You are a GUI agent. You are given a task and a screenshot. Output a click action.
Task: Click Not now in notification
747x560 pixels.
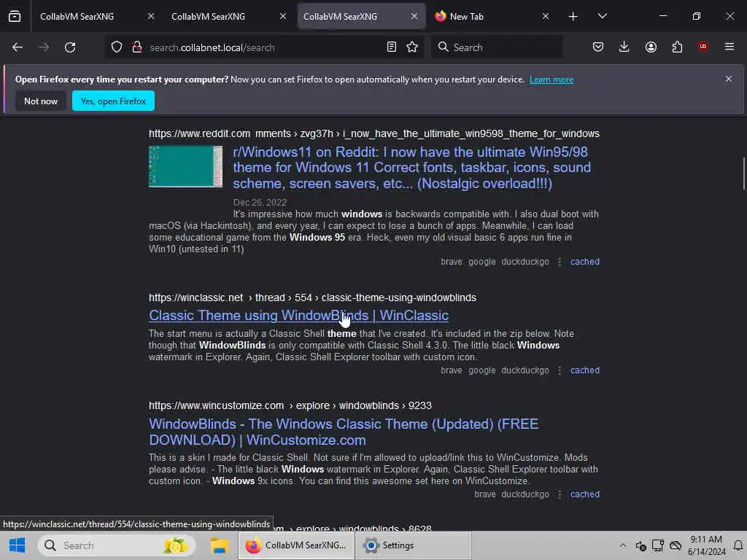41,101
